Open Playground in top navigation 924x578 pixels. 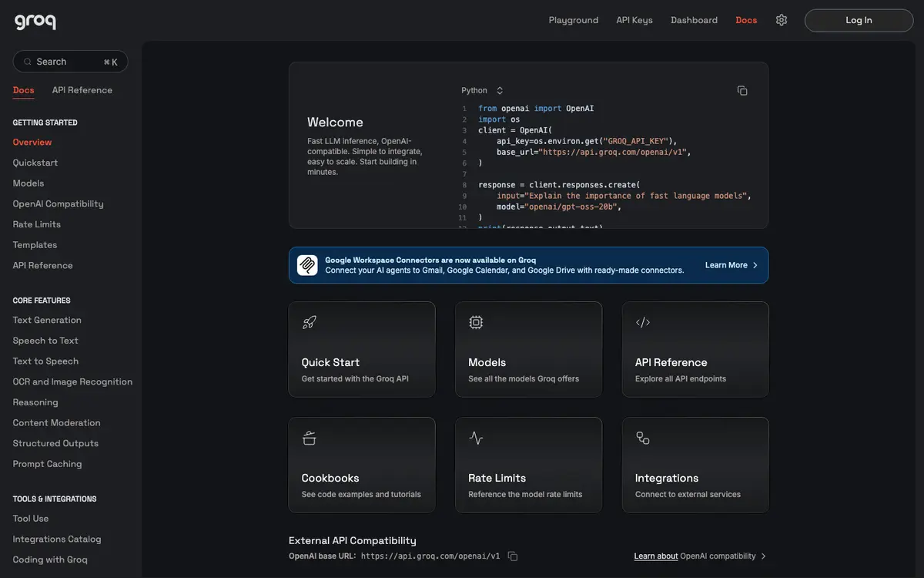click(x=574, y=20)
